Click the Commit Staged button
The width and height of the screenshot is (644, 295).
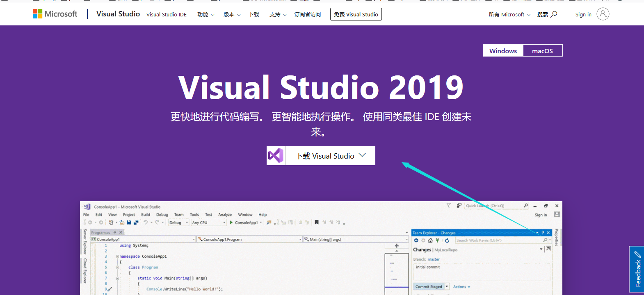pyautogui.click(x=429, y=287)
